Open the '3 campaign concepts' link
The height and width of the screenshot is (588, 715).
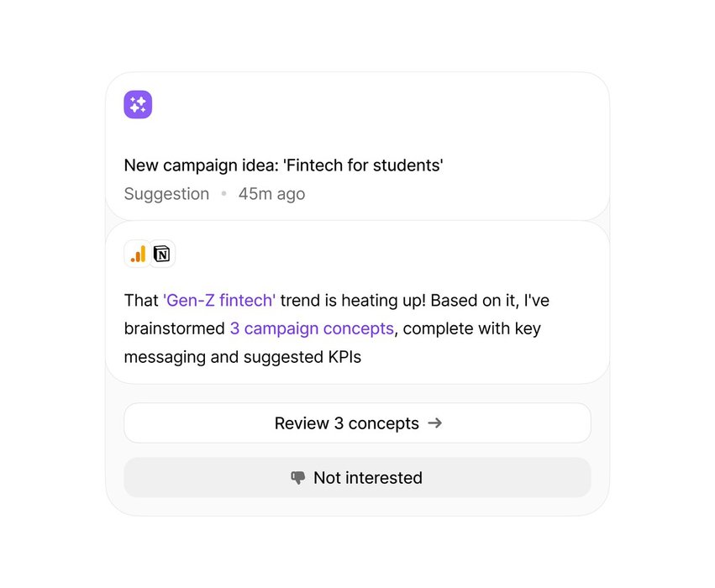point(312,328)
